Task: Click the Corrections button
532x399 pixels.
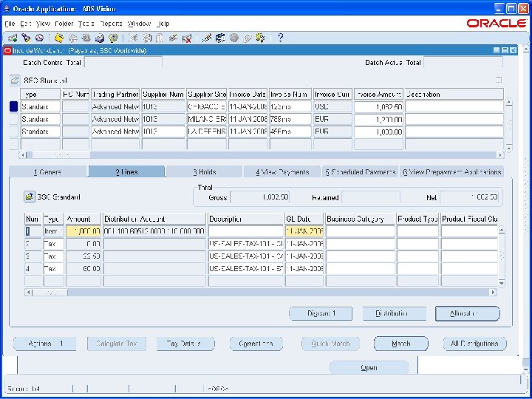Action: pyautogui.click(x=256, y=344)
